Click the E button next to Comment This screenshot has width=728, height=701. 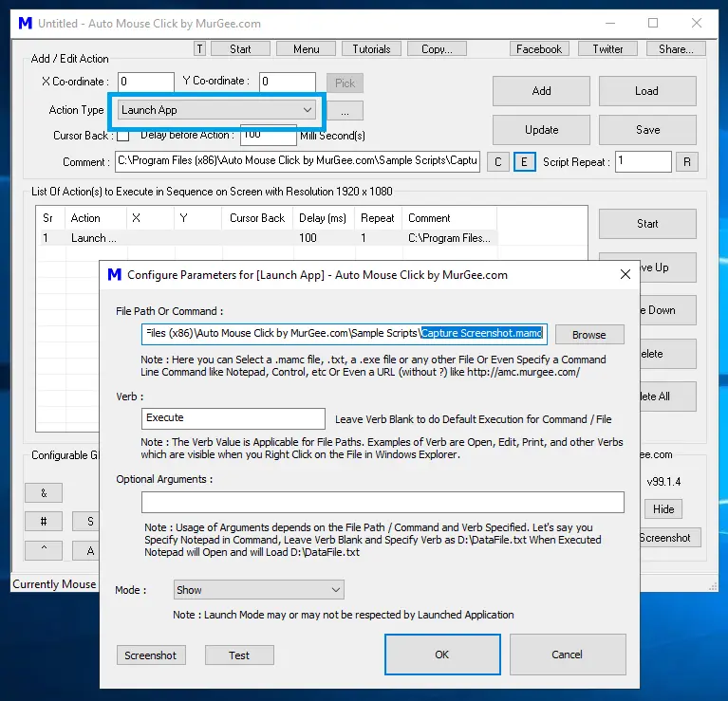(x=525, y=162)
